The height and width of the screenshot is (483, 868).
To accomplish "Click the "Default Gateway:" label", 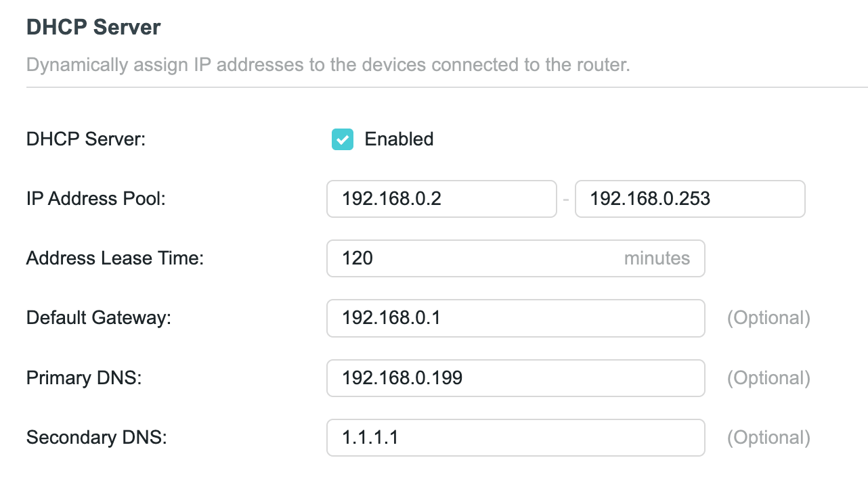I will pos(99,318).
